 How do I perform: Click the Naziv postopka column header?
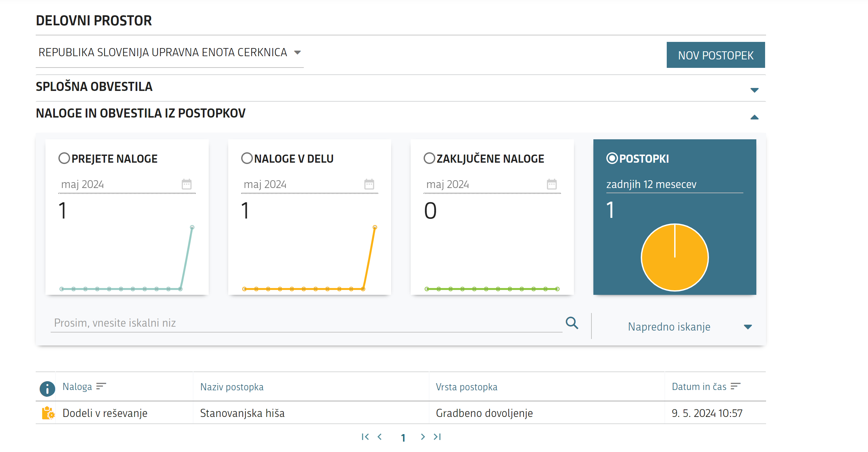[232, 387]
